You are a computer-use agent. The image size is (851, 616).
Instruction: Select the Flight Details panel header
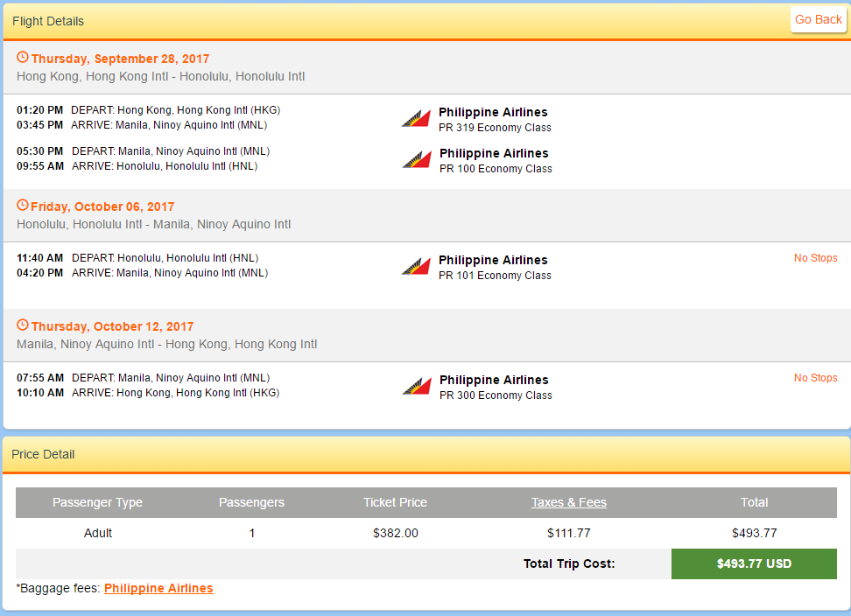pyautogui.click(x=426, y=21)
